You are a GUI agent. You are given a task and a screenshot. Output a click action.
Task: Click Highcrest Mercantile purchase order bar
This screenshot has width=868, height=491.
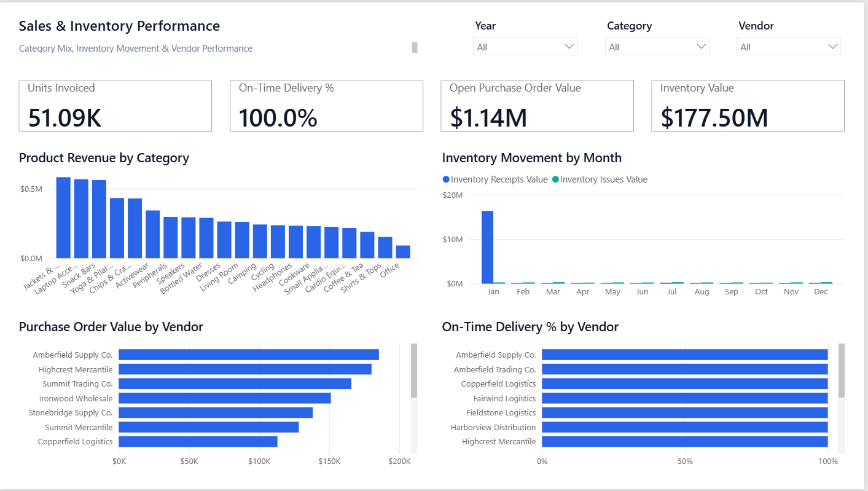(245, 369)
